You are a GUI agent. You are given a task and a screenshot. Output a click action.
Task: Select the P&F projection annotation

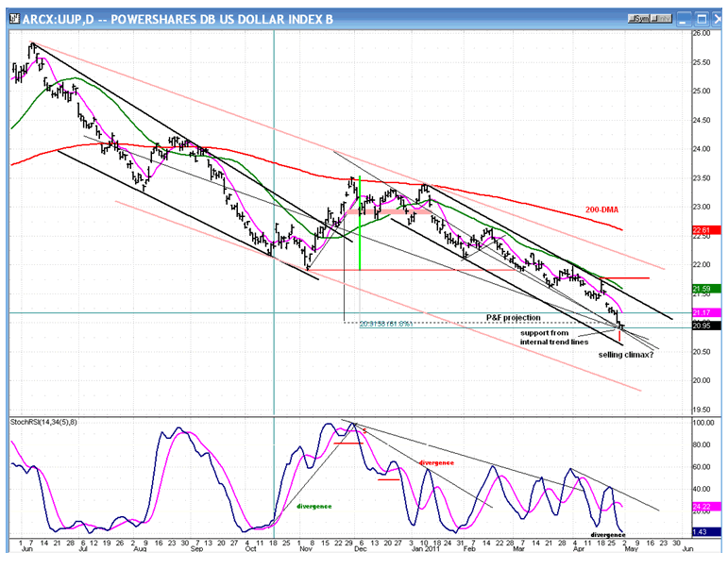coord(513,317)
